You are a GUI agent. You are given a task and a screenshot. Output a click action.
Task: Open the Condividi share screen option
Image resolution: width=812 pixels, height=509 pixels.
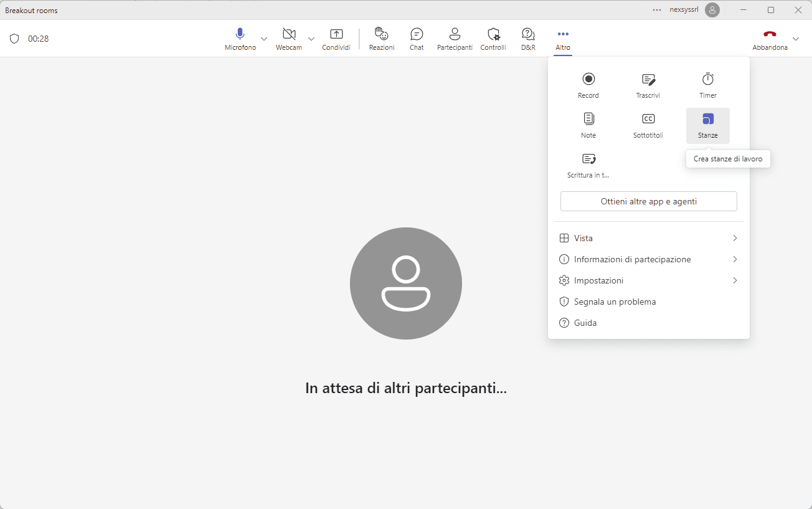coord(336,39)
